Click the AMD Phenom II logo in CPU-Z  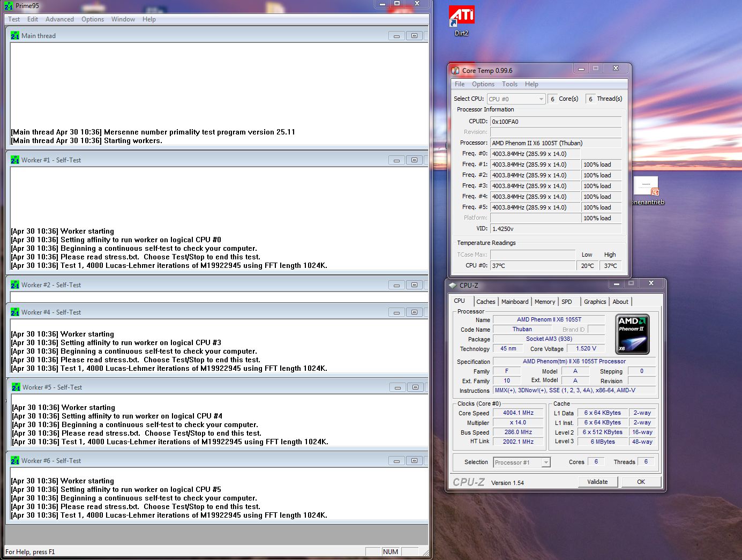(x=632, y=334)
